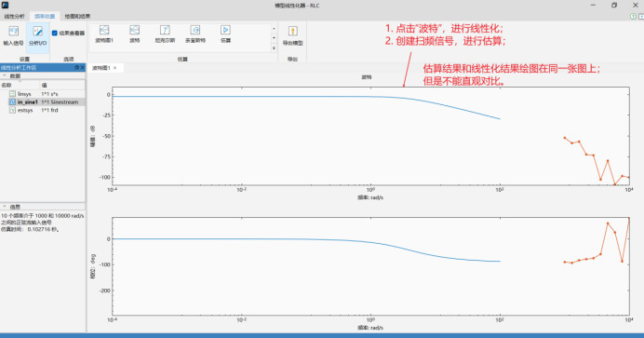Switch to the 频率估算 ribbon tab
The width and height of the screenshot is (644, 338).
pyautogui.click(x=45, y=17)
